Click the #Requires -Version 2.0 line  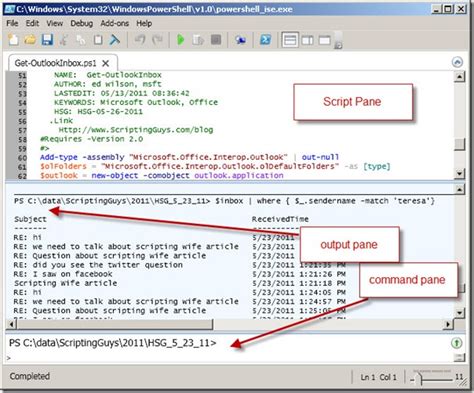pyautogui.click(x=91, y=139)
